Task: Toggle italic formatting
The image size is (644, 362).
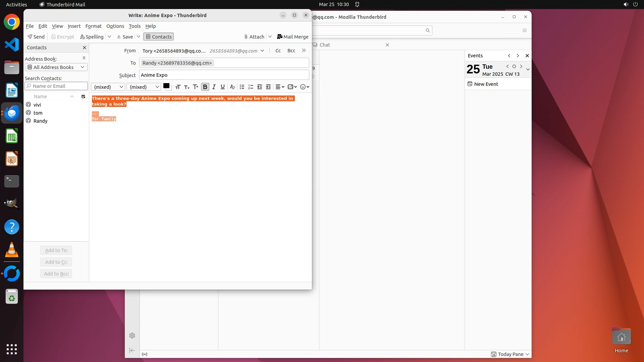Action: (214, 87)
